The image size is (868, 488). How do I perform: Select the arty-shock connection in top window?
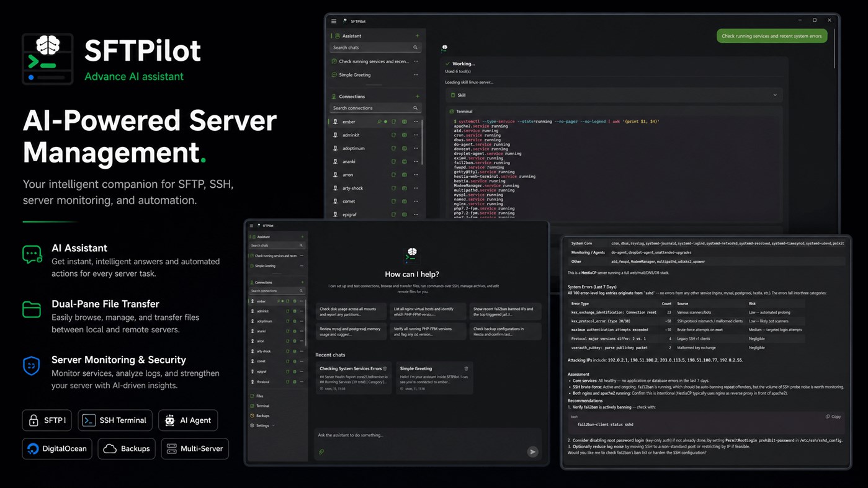pos(375,188)
